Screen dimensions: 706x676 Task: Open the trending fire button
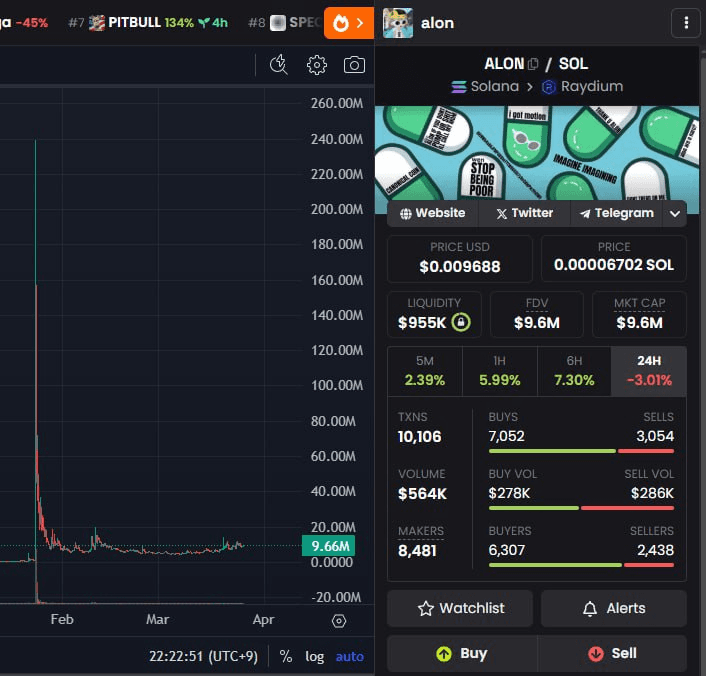[348, 23]
